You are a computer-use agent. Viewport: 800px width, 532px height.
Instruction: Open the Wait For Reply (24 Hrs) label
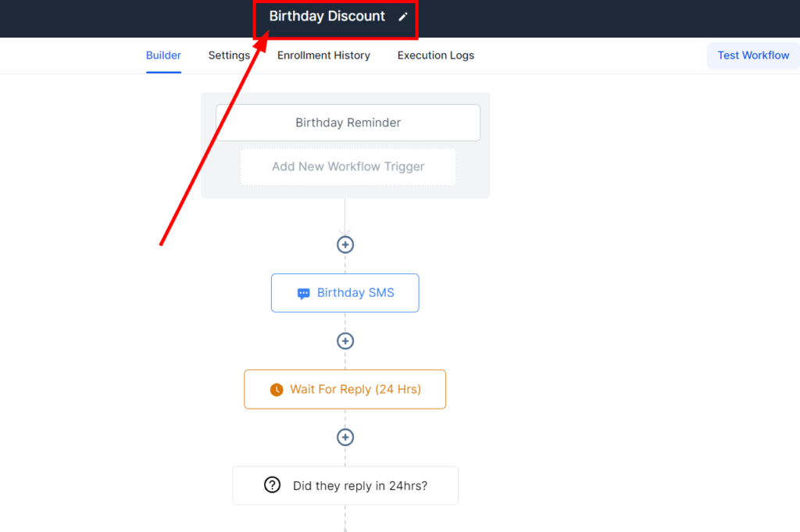355,389
